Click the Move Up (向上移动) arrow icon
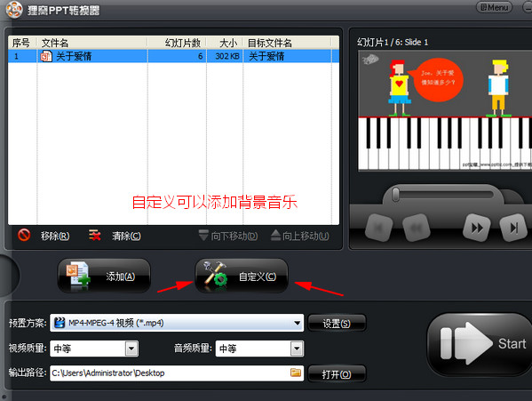The height and width of the screenshot is (401, 532). click(x=276, y=236)
